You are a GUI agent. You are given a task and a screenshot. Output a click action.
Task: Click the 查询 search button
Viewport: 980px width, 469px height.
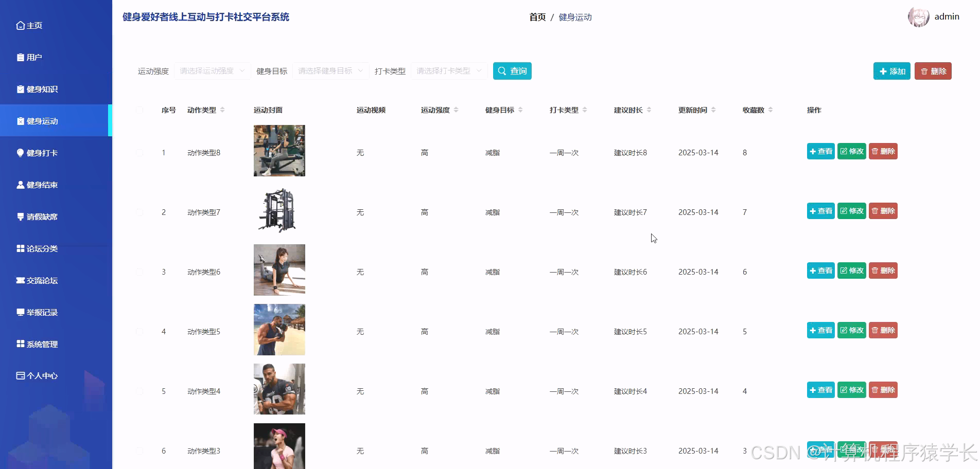click(512, 71)
